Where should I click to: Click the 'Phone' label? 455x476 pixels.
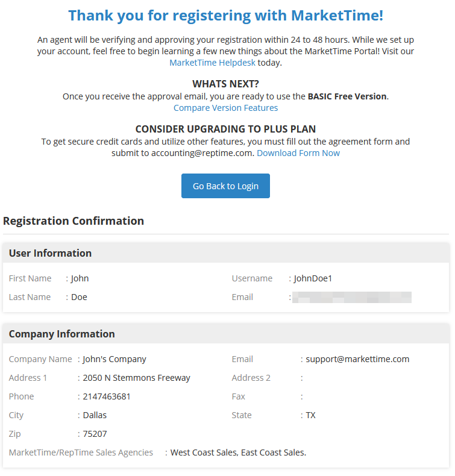[21, 396]
